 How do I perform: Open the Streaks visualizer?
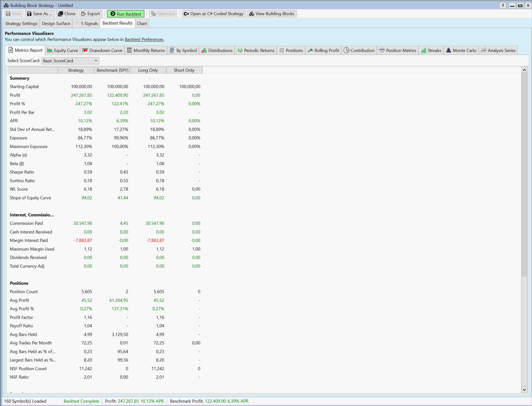pos(431,50)
